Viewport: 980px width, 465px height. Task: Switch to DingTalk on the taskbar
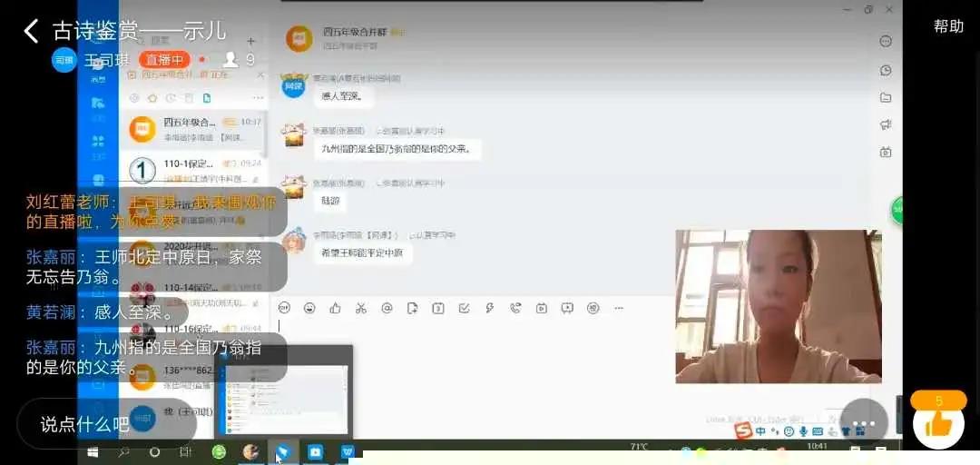click(x=283, y=451)
